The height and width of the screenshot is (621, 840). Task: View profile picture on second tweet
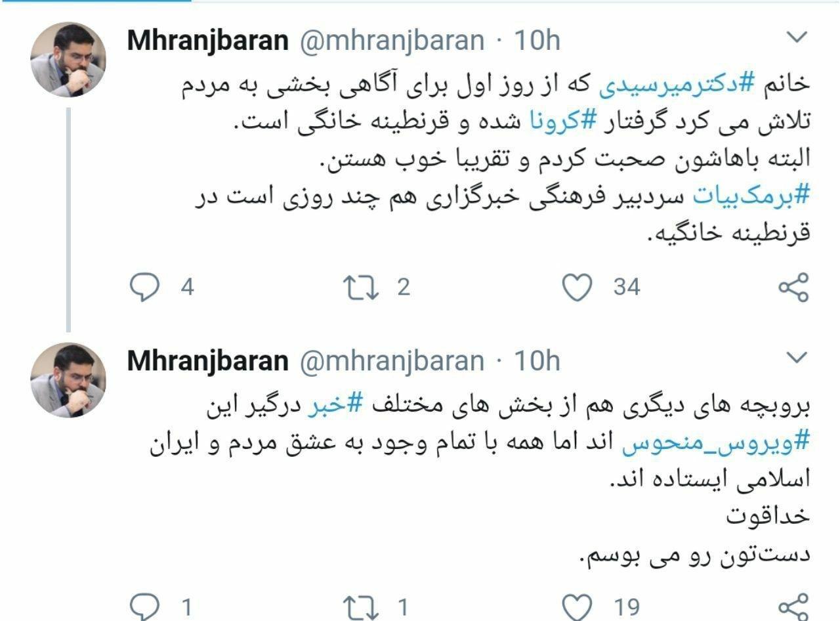point(68,380)
